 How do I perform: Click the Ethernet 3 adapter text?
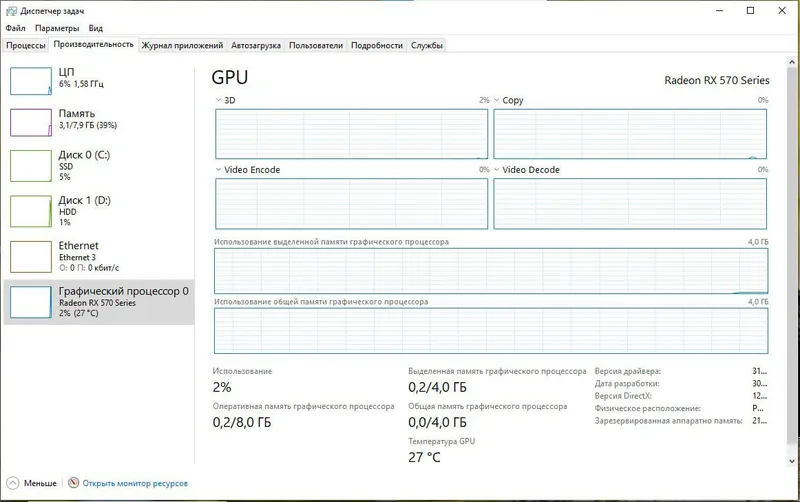77,257
